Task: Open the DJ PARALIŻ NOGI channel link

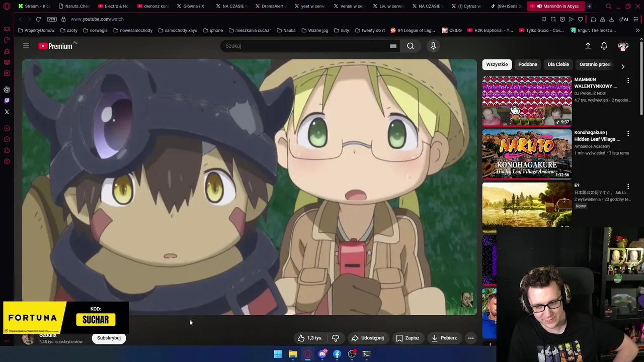Action: (x=590, y=94)
